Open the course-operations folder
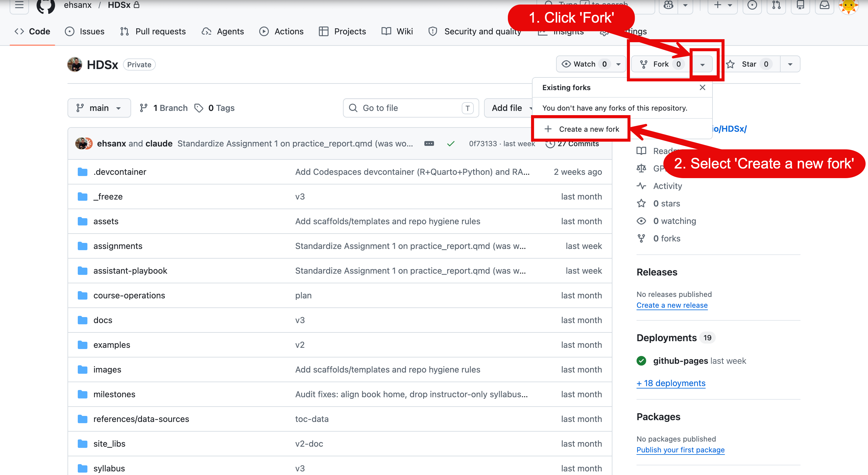This screenshot has width=868, height=475. [129, 295]
